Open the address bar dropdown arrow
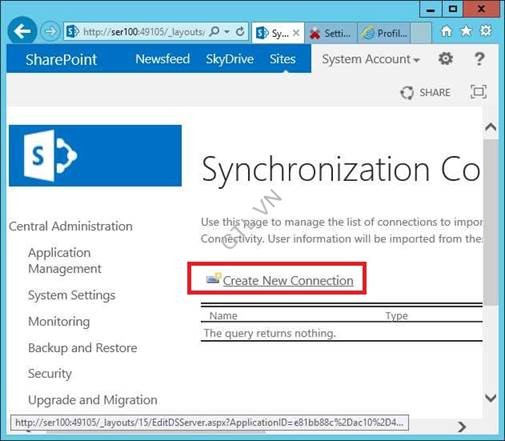The width and height of the screenshot is (505, 441). pos(227,32)
